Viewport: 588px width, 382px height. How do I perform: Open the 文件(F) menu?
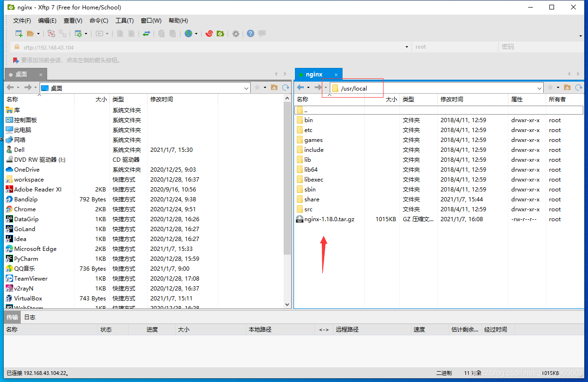[22, 21]
